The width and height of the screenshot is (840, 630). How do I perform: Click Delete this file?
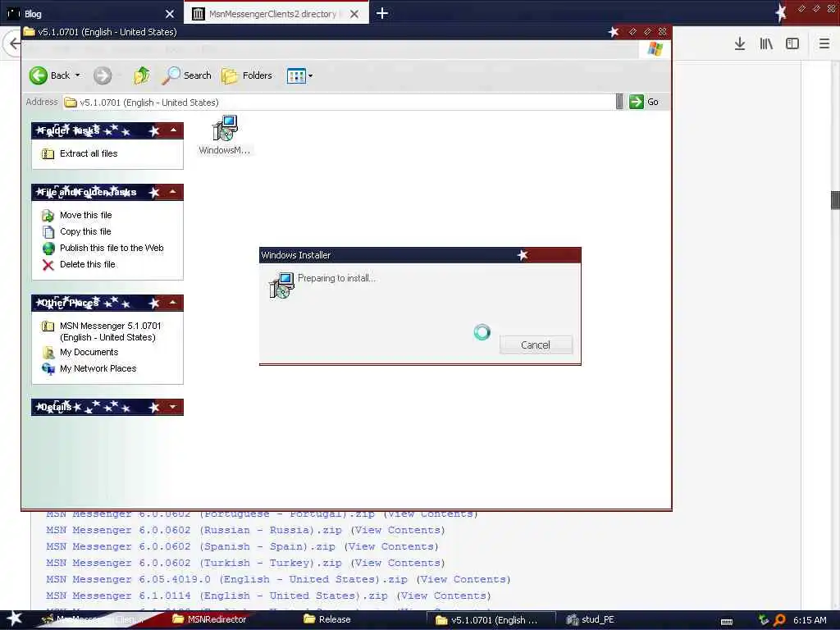87,265
